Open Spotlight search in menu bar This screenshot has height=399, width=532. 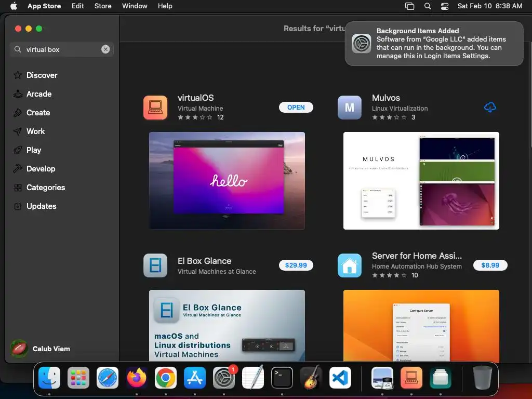click(428, 6)
